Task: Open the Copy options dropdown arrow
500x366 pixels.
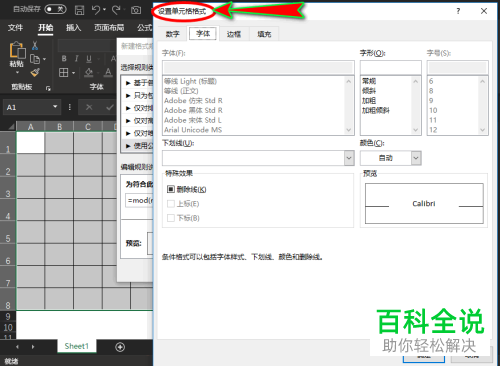Action: [44, 59]
